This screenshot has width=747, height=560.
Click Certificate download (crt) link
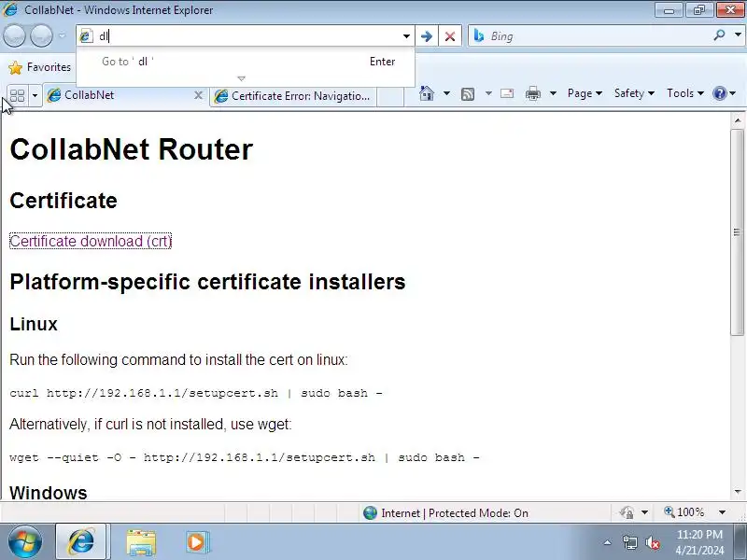pos(91,241)
